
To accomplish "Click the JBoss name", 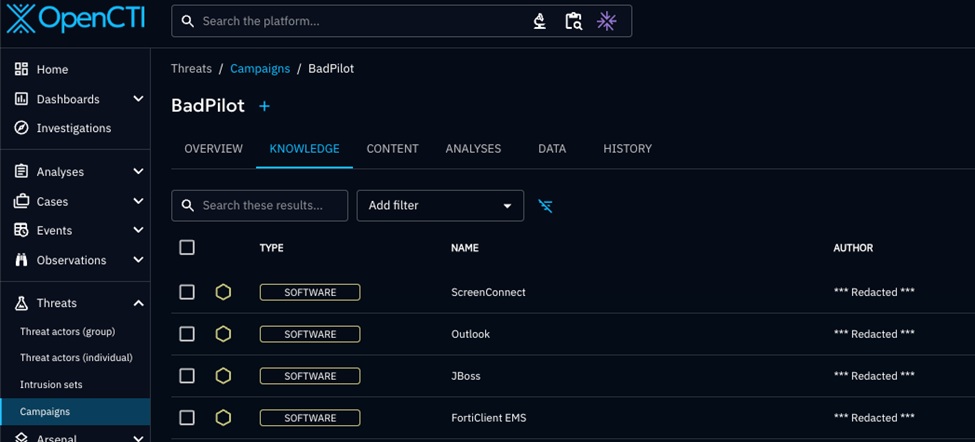I will [x=466, y=375].
